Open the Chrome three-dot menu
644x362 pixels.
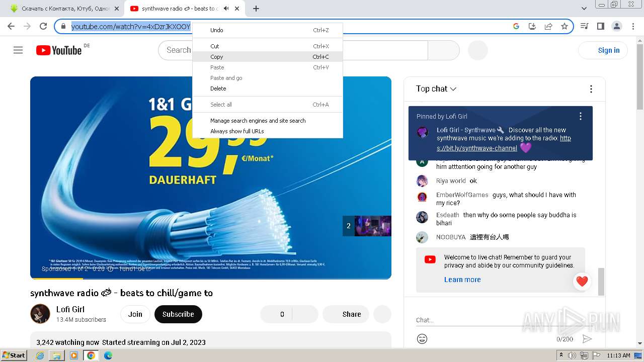(633, 26)
